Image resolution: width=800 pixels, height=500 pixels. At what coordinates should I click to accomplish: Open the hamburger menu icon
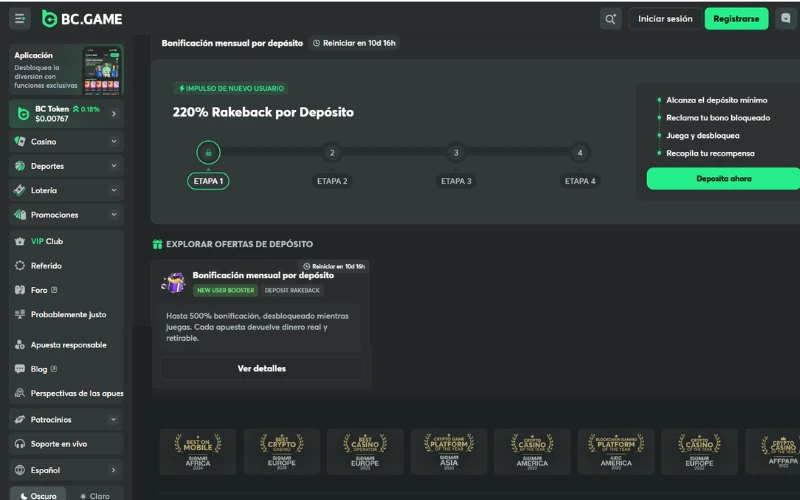20,19
